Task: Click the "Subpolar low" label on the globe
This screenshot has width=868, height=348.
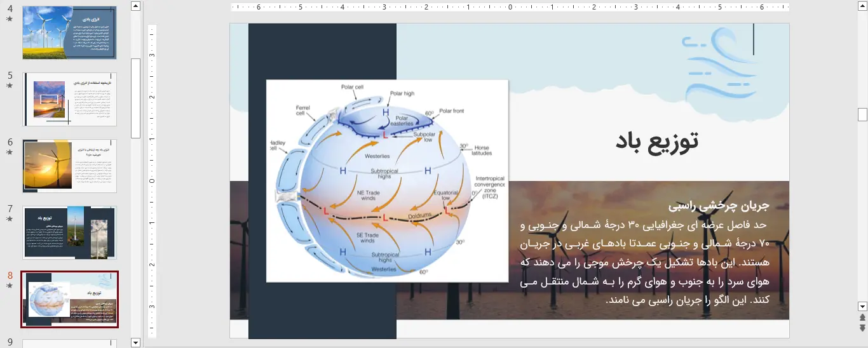Action: [x=424, y=138]
